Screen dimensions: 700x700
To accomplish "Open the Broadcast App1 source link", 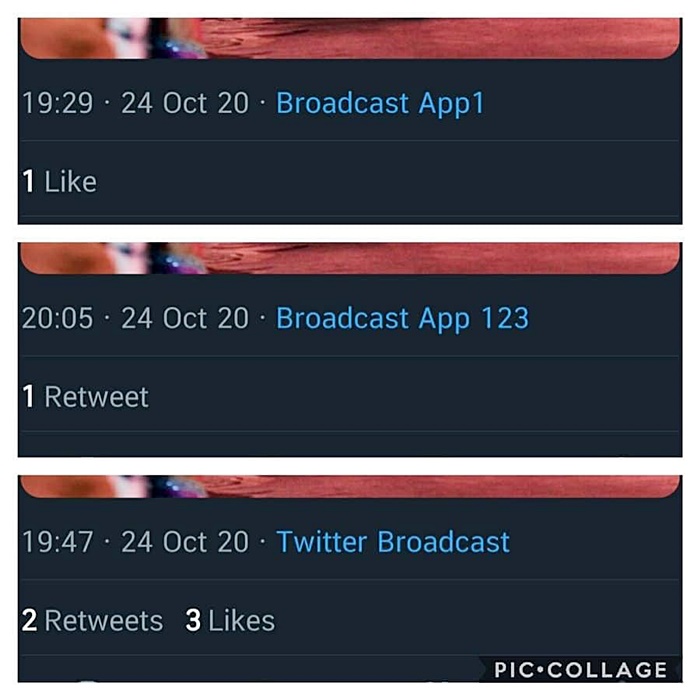I will [x=380, y=104].
